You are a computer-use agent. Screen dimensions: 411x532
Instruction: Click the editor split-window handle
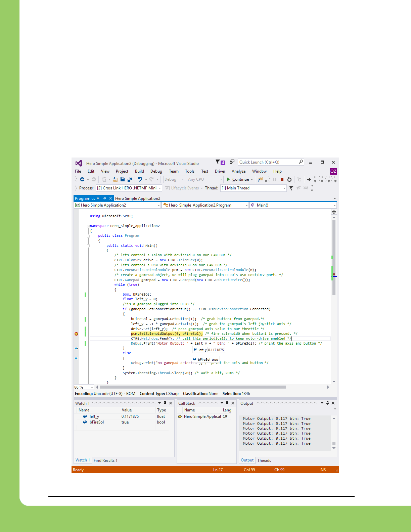[x=334, y=212]
